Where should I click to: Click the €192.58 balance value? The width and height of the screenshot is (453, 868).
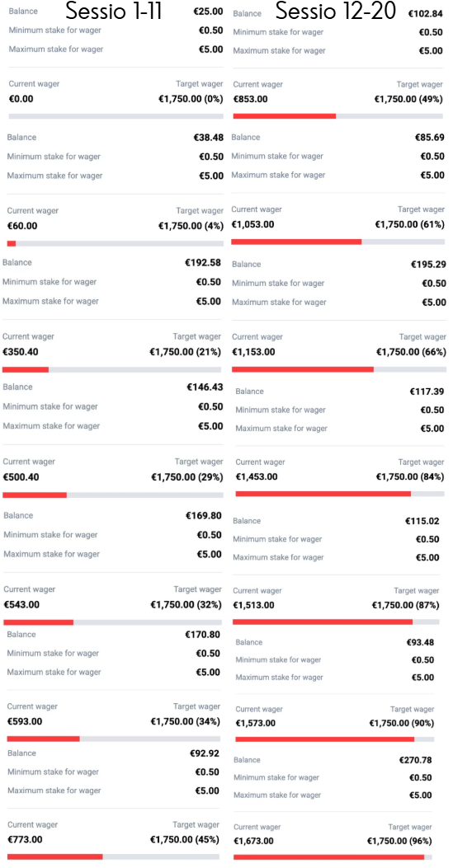(x=203, y=262)
